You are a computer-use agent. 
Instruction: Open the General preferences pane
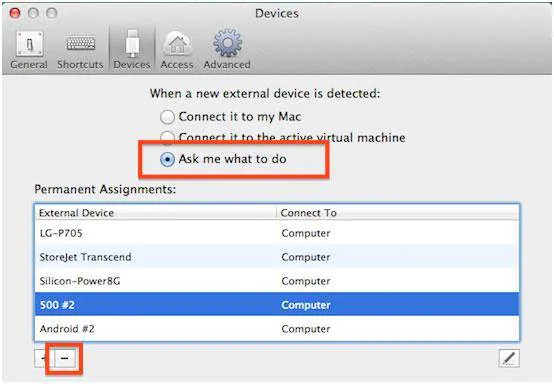click(x=29, y=49)
